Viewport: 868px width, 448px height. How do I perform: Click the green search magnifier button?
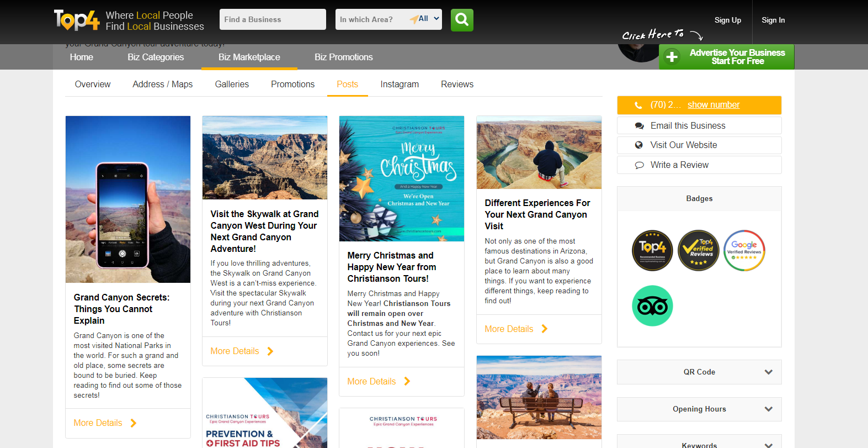(x=462, y=20)
